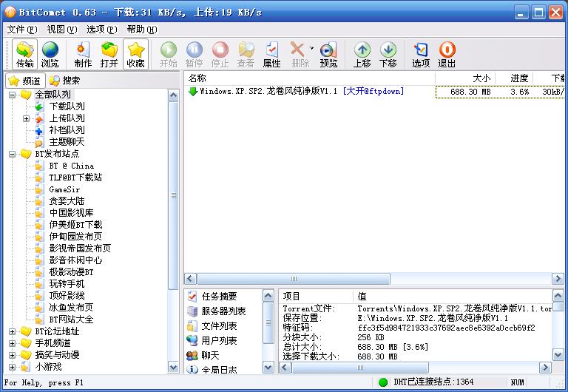Click the 预览 preview icon
The height and width of the screenshot is (392, 568).
click(328, 54)
